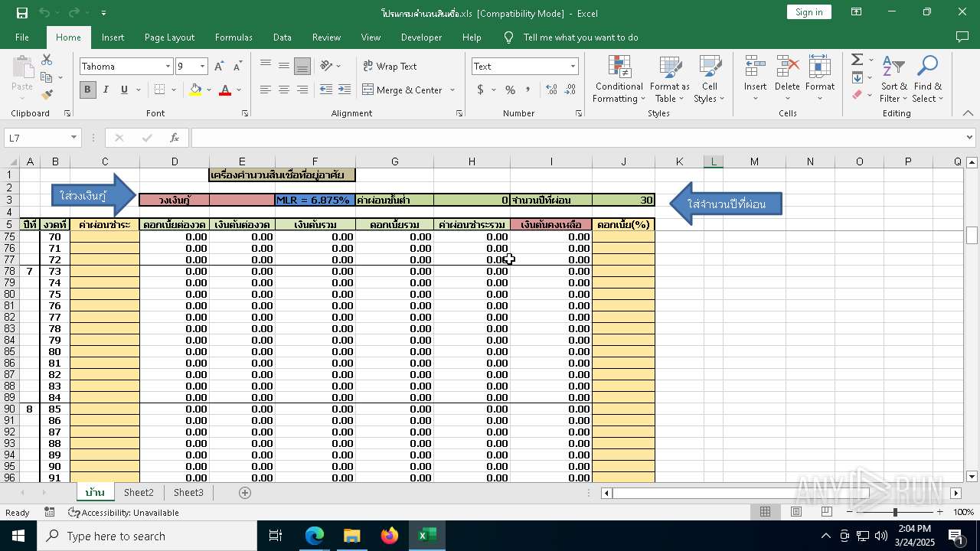Open the Format cells menu
This screenshot has height=551, width=980.
click(820, 79)
